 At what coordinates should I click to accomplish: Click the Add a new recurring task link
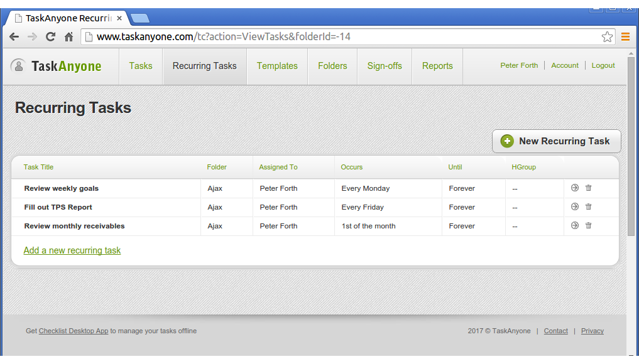click(72, 250)
